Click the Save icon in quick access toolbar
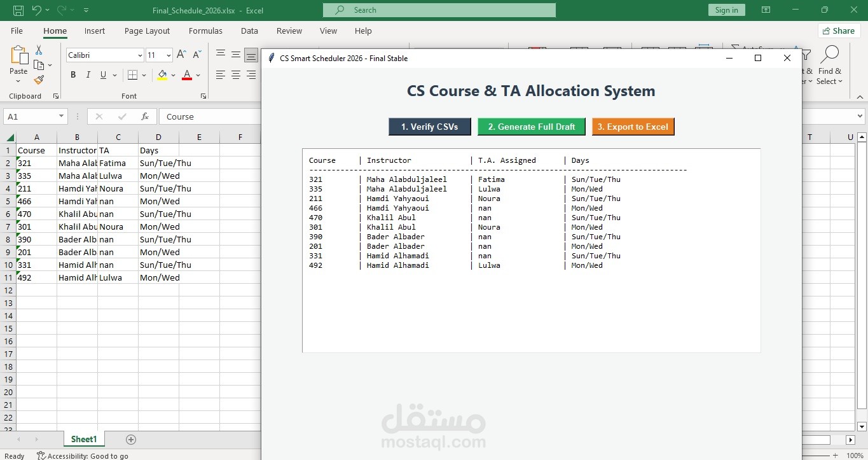Image resolution: width=868 pixels, height=460 pixels. point(17,10)
